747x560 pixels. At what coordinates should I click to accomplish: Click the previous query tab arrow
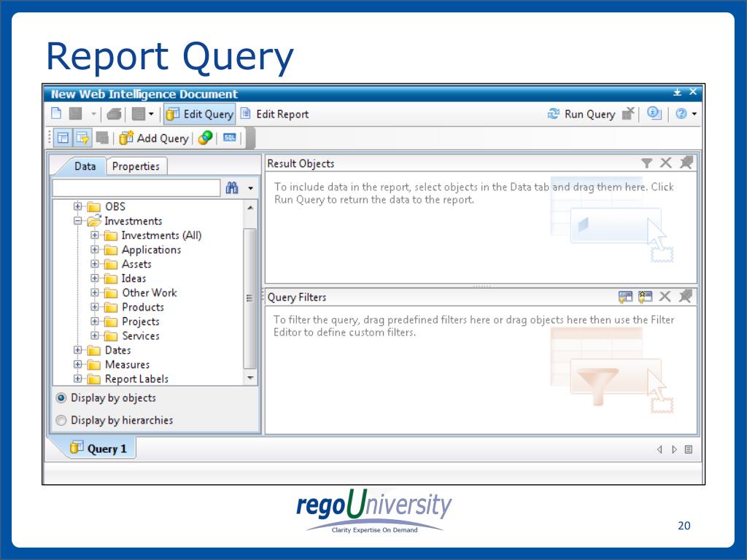659,449
